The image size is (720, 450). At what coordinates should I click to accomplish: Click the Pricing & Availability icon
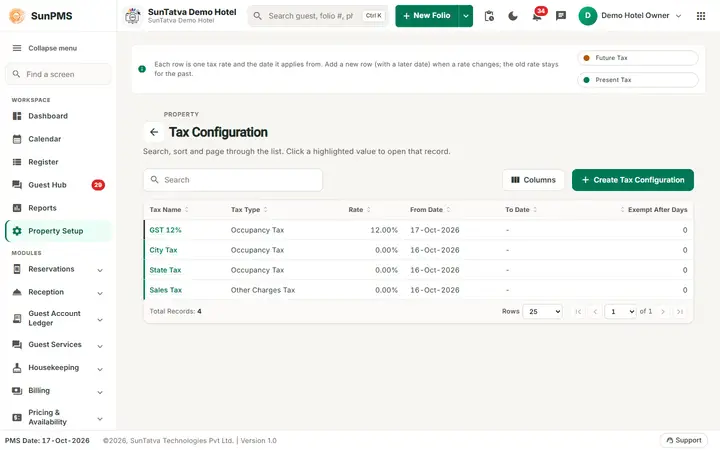click(x=17, y=417)
